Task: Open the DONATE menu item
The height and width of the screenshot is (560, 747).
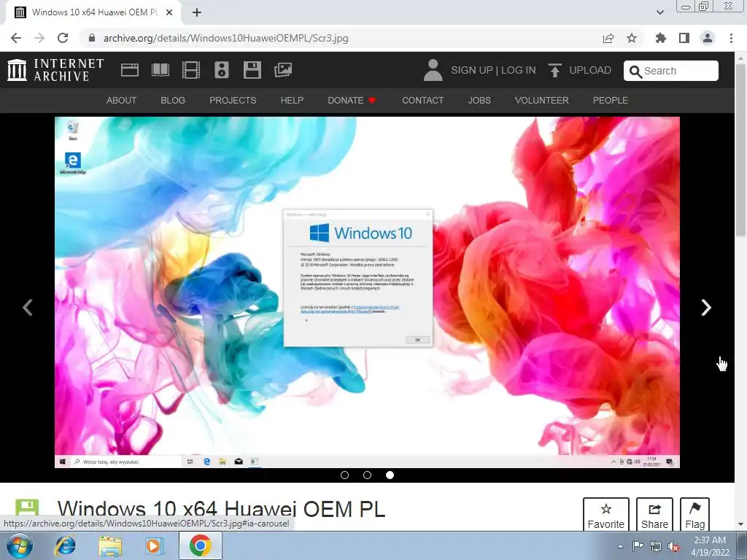Action: pyautogui.click(x=352, y=101)
